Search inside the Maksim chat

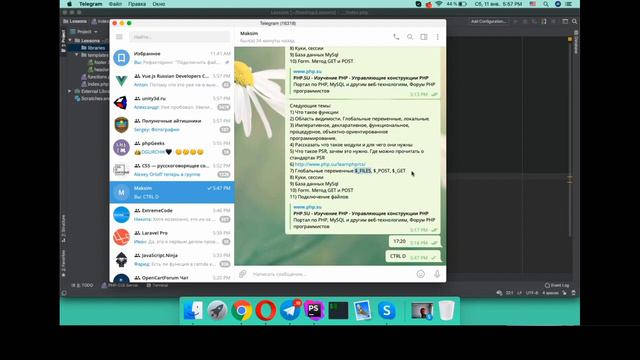pyautogui.click(x=410, y=37)
